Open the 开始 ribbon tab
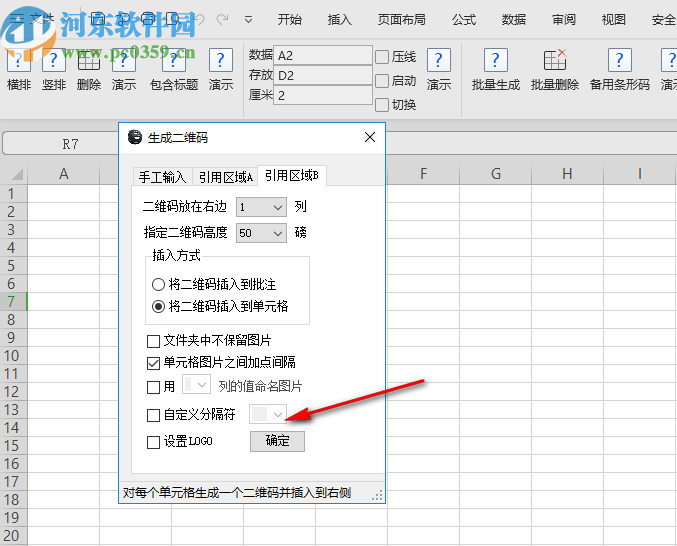Image resolution: width=677 pixels, height=546 pixels. coord(290,19)
